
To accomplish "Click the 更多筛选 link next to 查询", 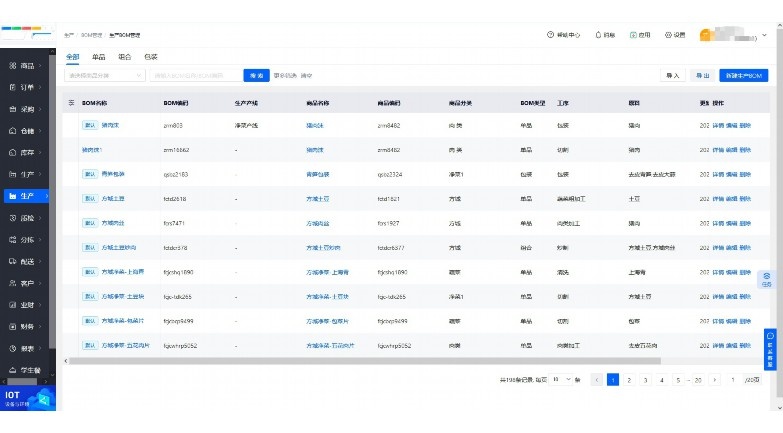I will pyautogui.click(x=285, y=75).
